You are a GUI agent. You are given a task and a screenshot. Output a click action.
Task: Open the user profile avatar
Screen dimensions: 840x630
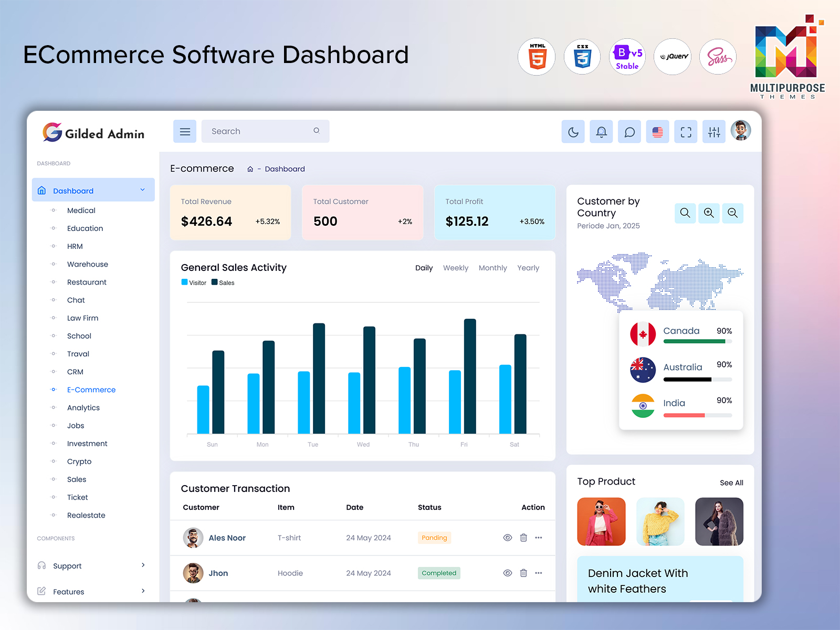coord(741,130)
